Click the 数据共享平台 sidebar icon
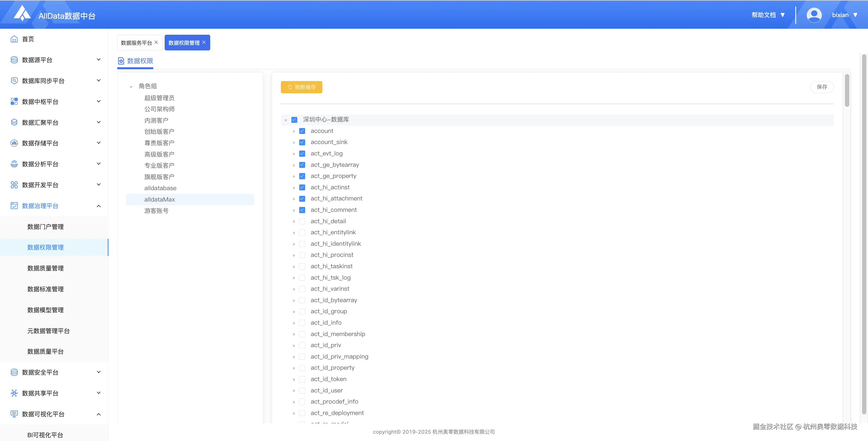Viewport: 868px width, 441px height. click(14, 393)
